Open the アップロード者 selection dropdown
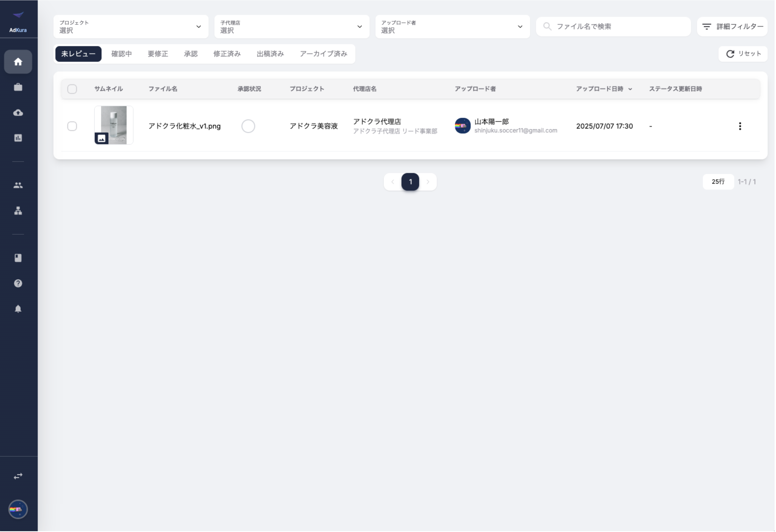This screenshot has width=776, height=532. click(452, 27)
